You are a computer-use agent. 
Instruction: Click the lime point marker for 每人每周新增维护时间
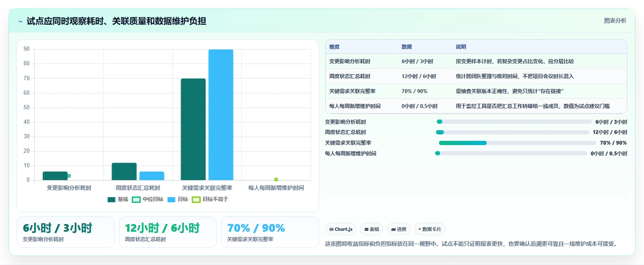coord(276,180)
